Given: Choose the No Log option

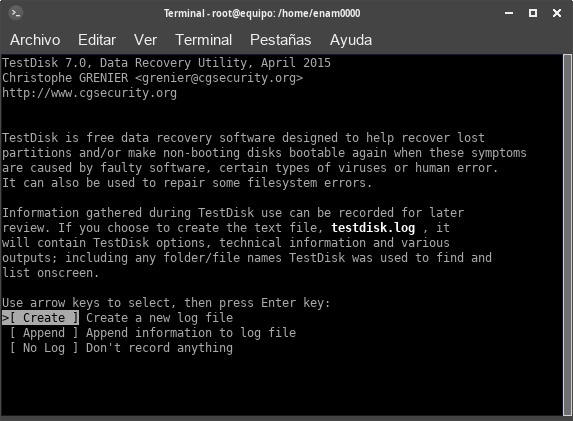Looking at the screenshot, I should [x=44, y=348].
